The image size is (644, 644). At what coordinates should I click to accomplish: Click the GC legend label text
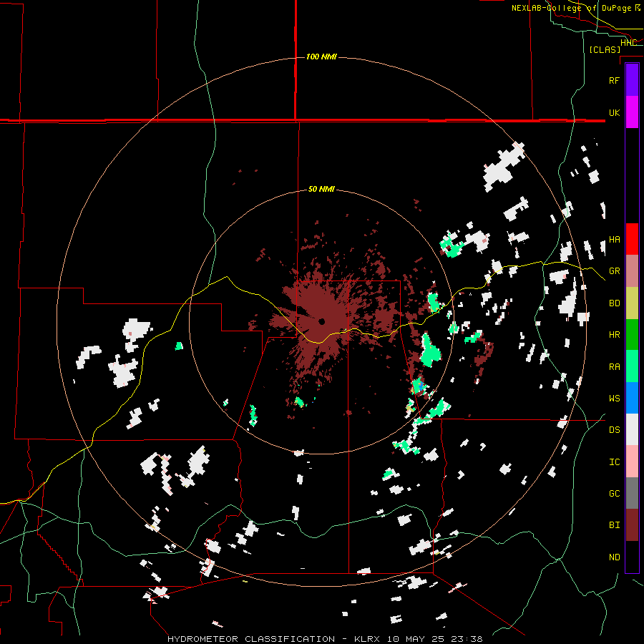click(x=614, y=494)
